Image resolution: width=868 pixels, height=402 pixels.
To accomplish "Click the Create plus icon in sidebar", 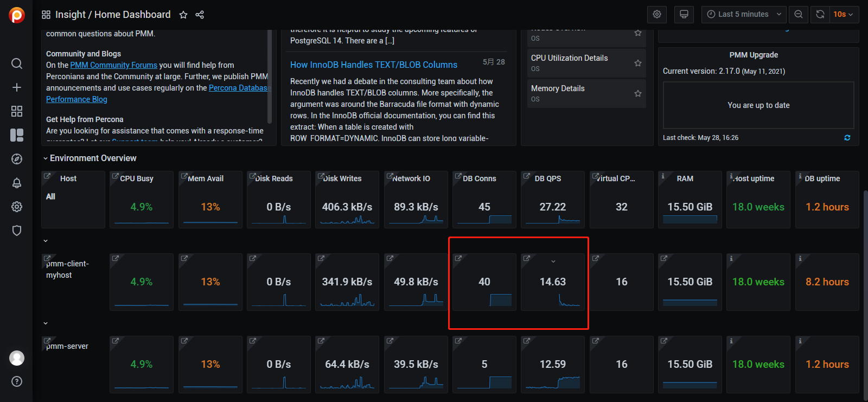I will coord(17,87).
